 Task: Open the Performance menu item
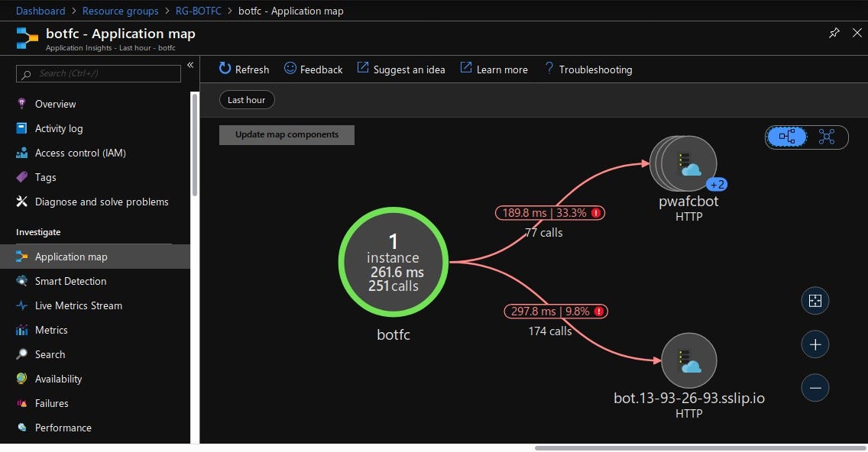point(96,427)
